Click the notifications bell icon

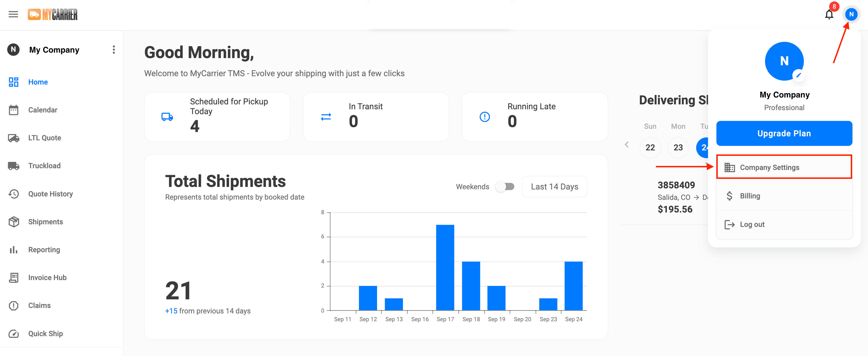[829, 14]
